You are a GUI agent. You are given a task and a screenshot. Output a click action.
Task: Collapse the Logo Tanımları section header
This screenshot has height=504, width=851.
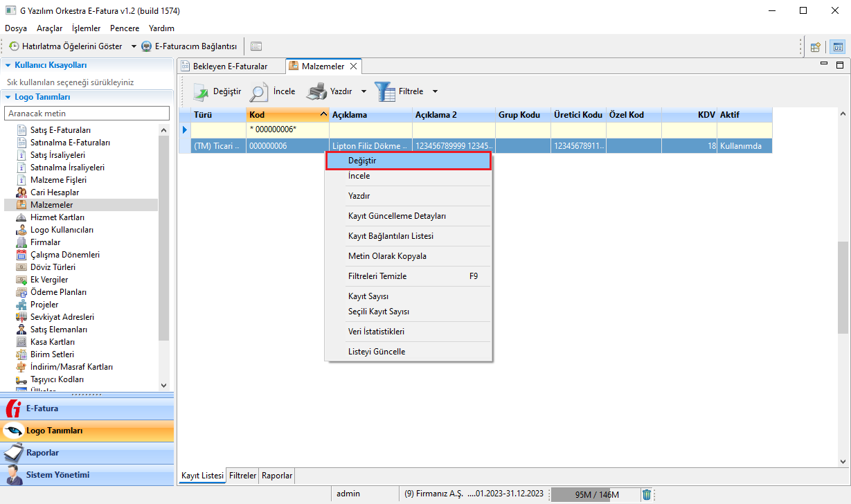pos(8,97)
